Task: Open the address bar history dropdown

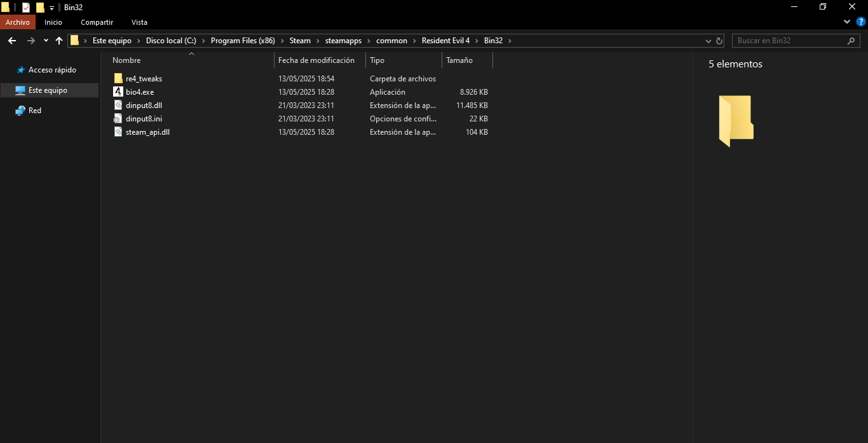Action: [x=709, y=41]
